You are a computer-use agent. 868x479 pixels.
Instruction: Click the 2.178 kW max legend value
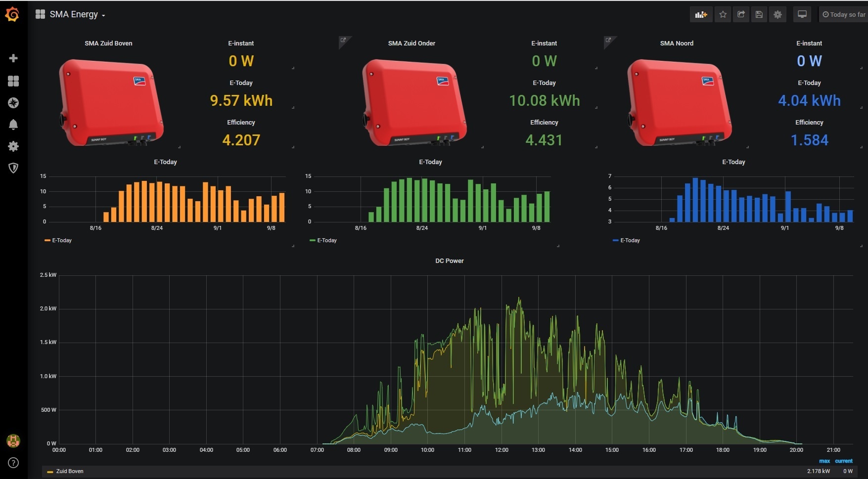(x=819, y=471)
